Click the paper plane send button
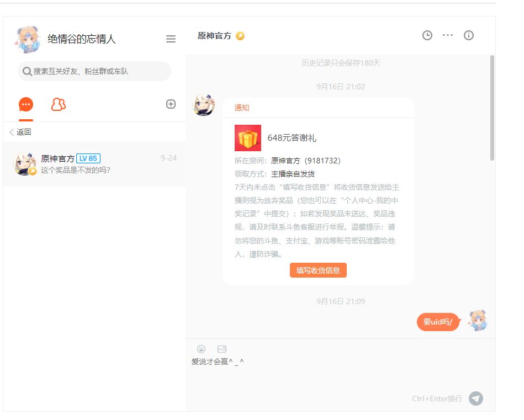 [476, 398]
